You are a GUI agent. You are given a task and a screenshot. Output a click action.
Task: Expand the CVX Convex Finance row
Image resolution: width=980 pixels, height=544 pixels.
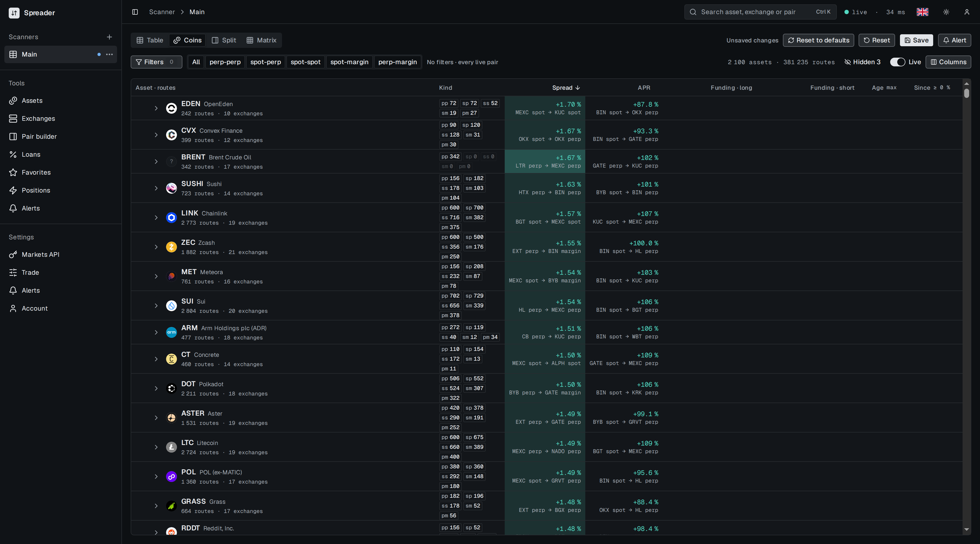click(156, 135)
